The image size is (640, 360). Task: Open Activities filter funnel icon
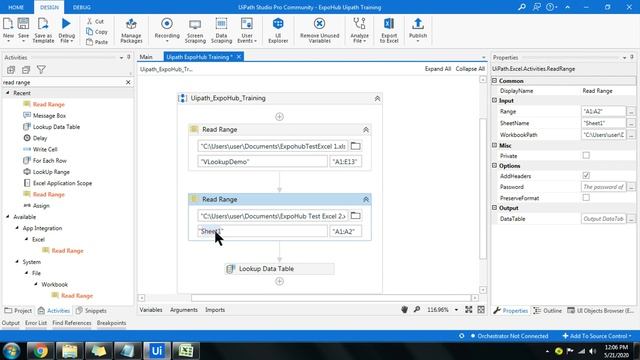(x=41, y=70)
